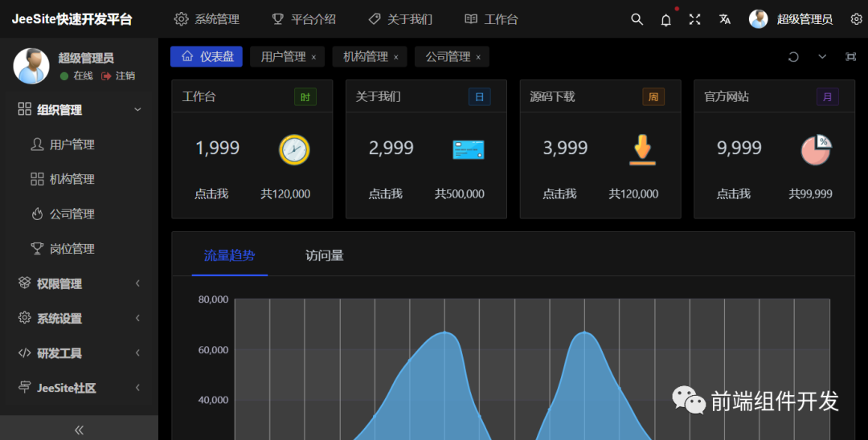Select the 流量趋势 chart tab

pyautogui.click(x=229, y=255)
